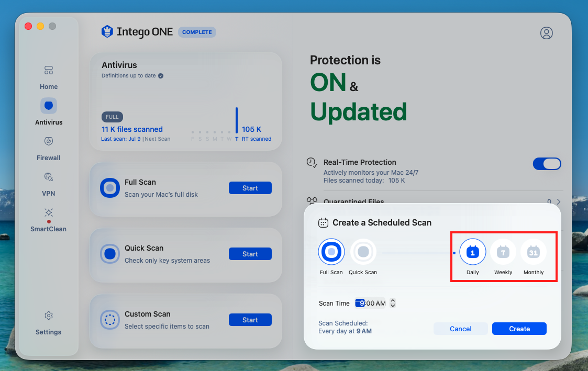The height and width of the screenshot is (371, 588).
Task: Expand Quarantined Files chevron
Action: point(559,201)
